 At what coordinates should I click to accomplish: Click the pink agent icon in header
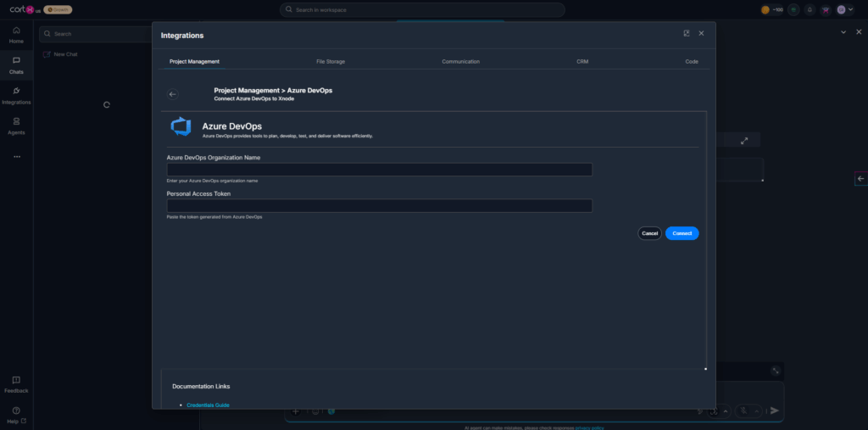click(x=826, y=9)
